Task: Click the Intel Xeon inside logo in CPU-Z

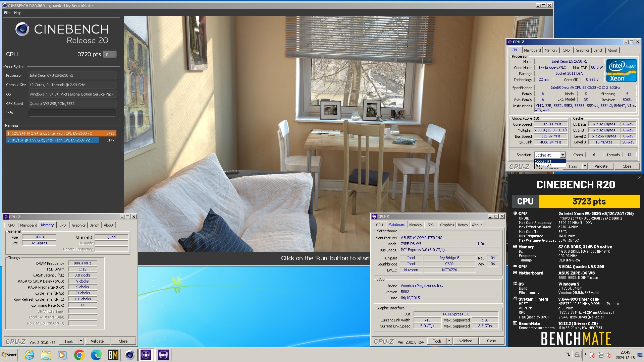Action: tap(622, 70)
